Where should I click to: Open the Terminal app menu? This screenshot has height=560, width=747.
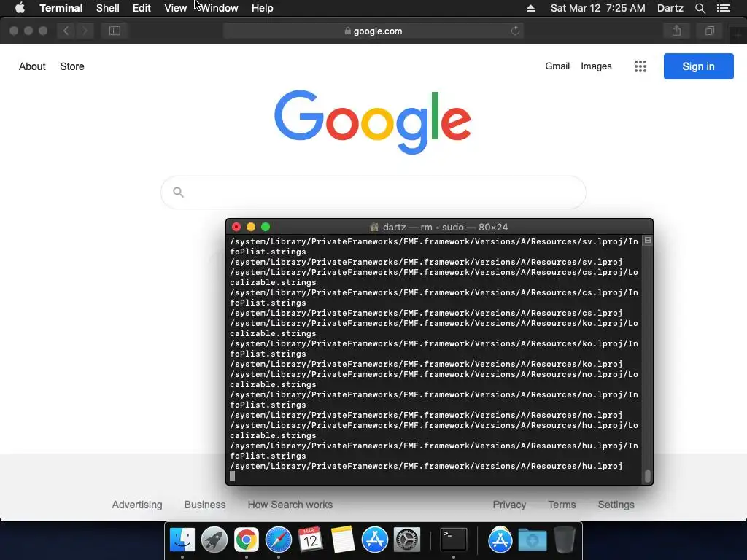coord(61,8)
